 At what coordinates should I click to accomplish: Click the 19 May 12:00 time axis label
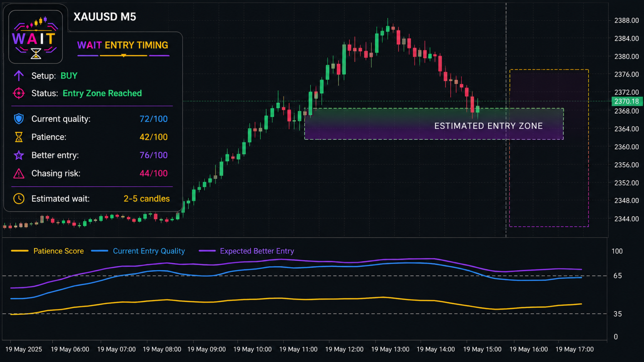tap(344, 349)
